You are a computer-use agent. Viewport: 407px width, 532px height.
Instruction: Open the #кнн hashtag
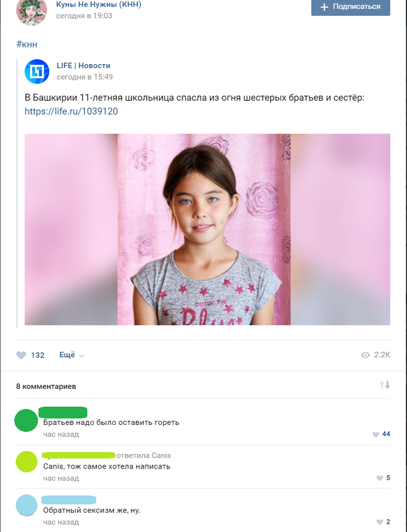pos(27,44)
